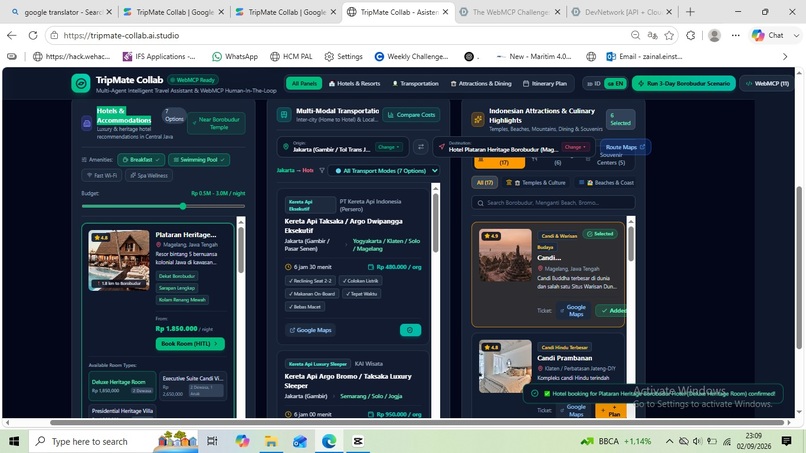Switch to the Attractions & Dining tab

(481, 83)
